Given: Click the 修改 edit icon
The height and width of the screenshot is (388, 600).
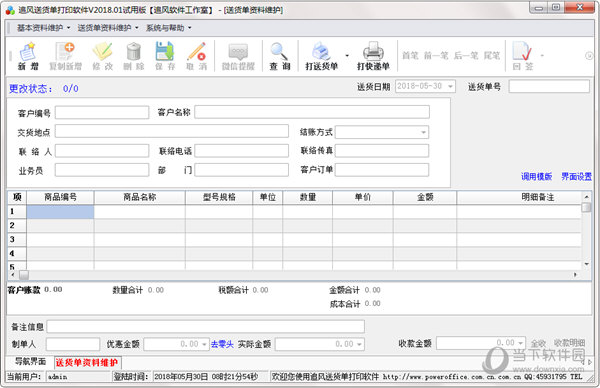Looking at the screenshot, I should pyautogui.click(x=103, y=56).
